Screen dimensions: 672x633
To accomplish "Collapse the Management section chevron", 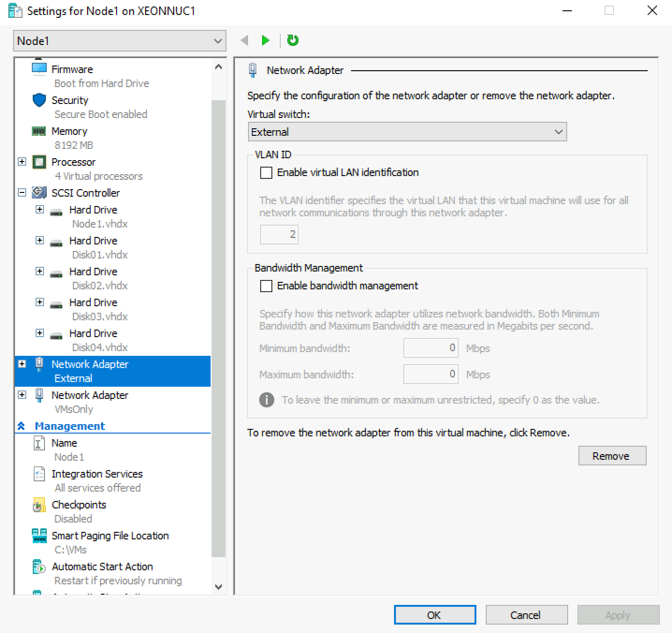I will 22,426.
